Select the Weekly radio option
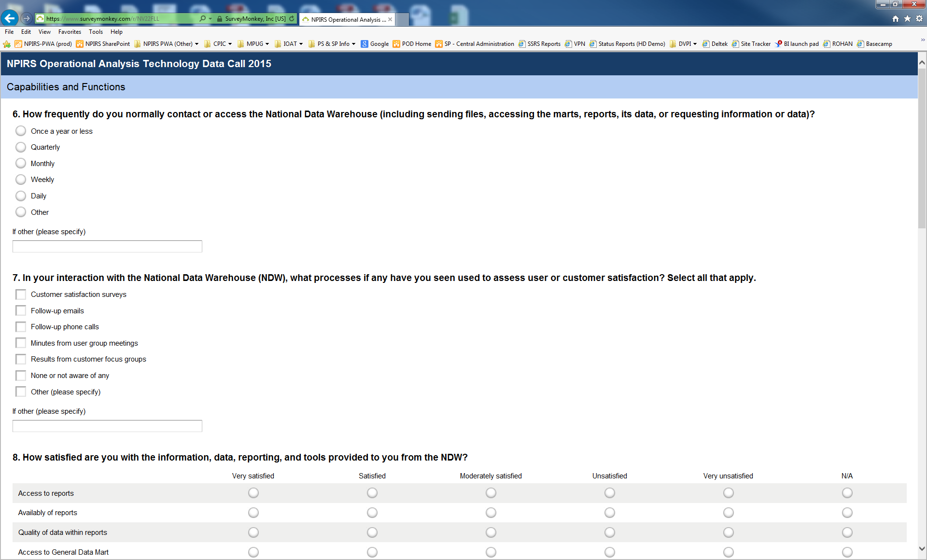The image size is (927, 560). (21, 180)
